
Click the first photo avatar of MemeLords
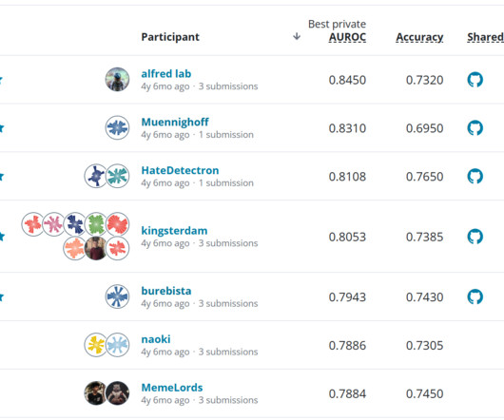[96, 393]
